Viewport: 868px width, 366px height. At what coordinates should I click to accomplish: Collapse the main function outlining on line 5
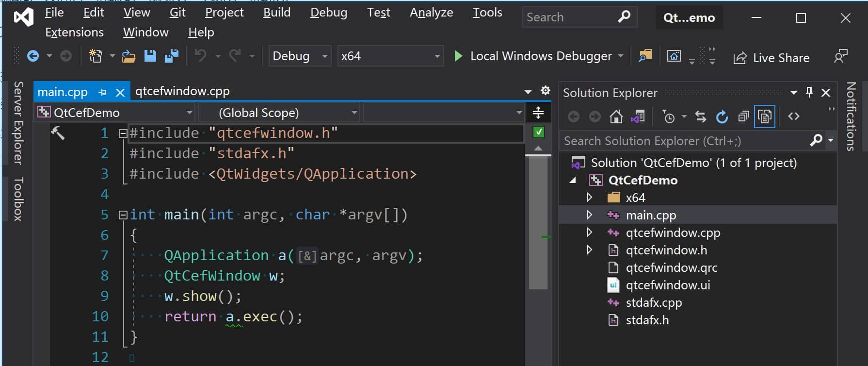(123, 215)
